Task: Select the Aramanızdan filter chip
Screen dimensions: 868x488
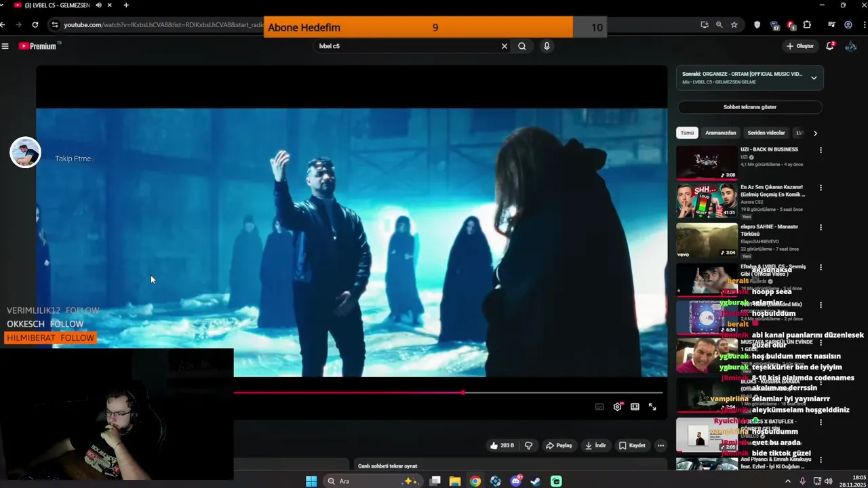Action: (x=720, y=133)
